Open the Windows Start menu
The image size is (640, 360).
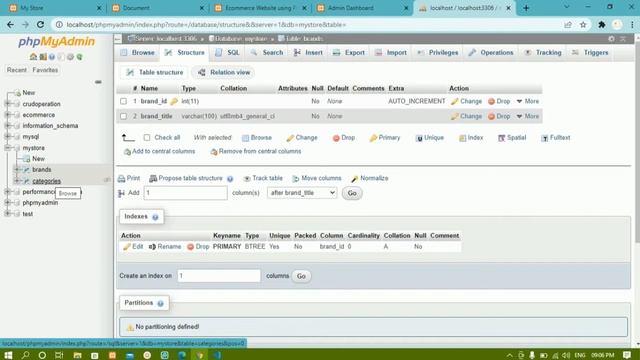coord(8,355)
